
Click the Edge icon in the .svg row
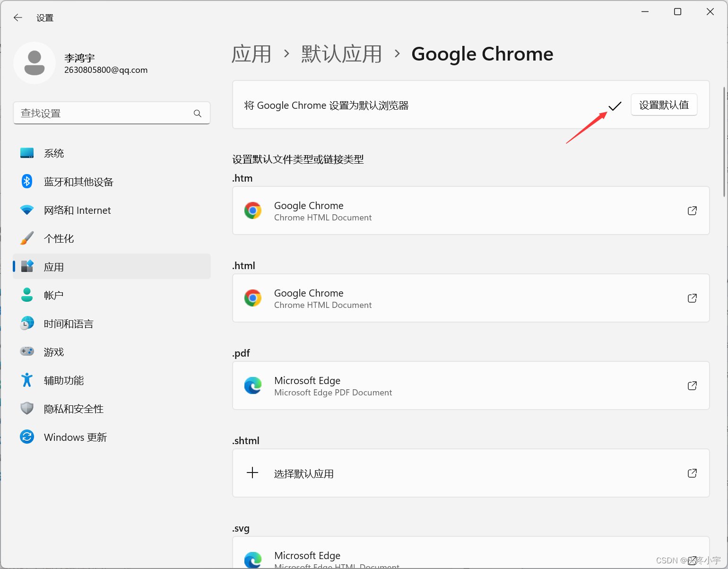(253, 560)
